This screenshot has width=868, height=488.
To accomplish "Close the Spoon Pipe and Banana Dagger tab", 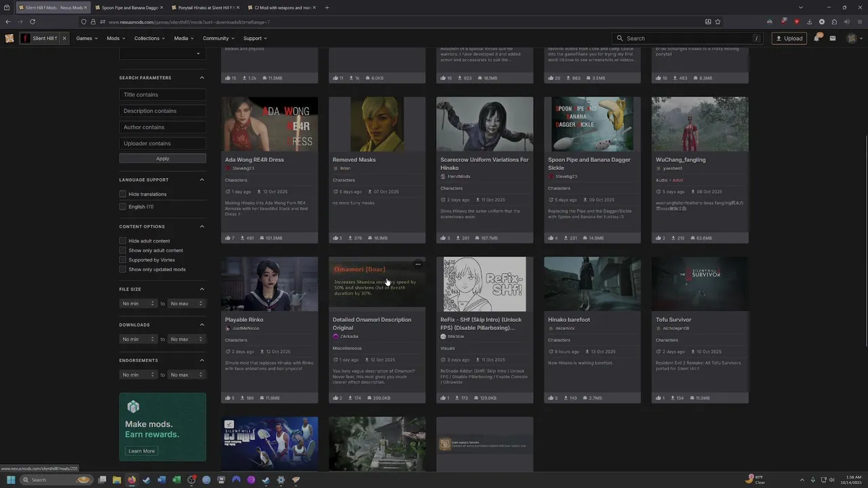I will (161, 7).
